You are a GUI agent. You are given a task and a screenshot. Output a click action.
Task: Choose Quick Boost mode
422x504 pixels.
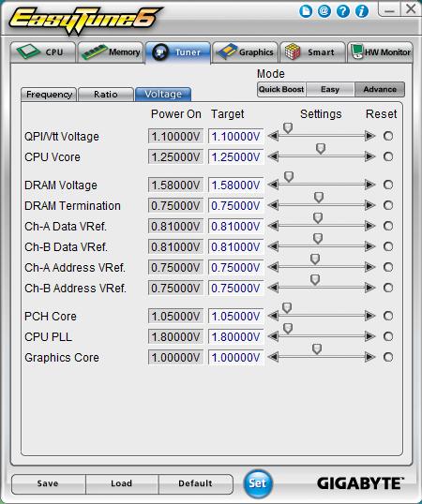tap(281, 89)
